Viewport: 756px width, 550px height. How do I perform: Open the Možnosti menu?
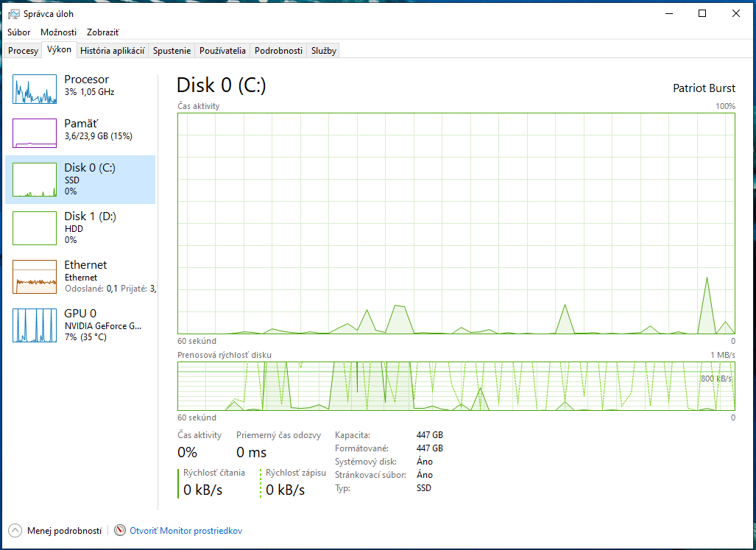click(59, 32)
